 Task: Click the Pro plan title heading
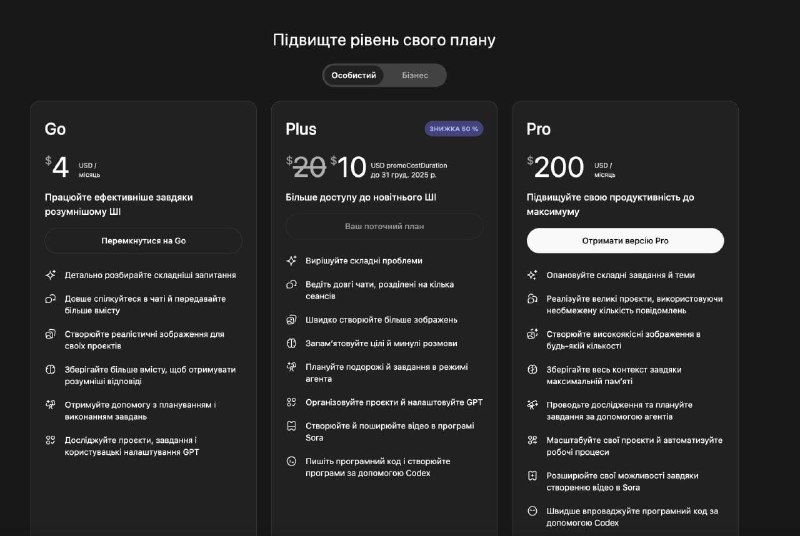(538, 129)
